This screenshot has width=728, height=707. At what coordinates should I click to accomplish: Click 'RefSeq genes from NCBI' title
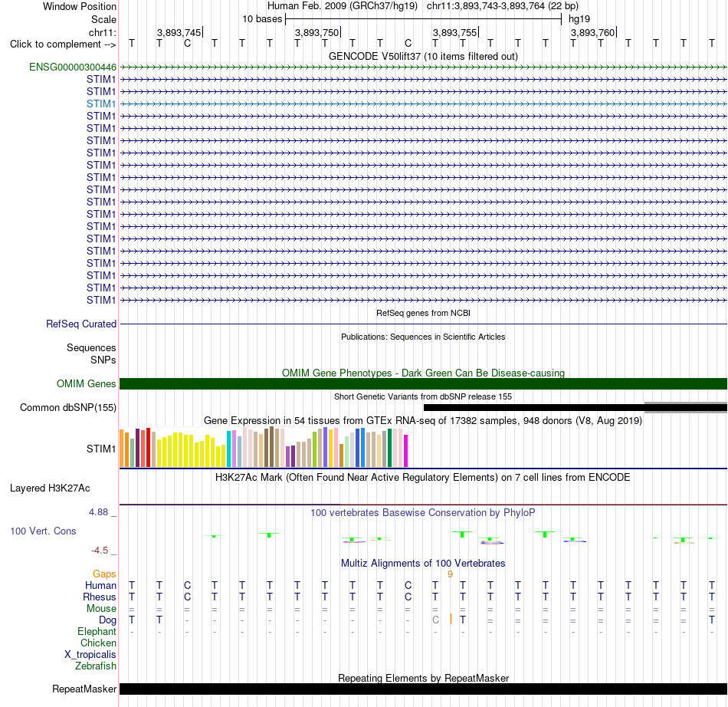click(424, 313)
